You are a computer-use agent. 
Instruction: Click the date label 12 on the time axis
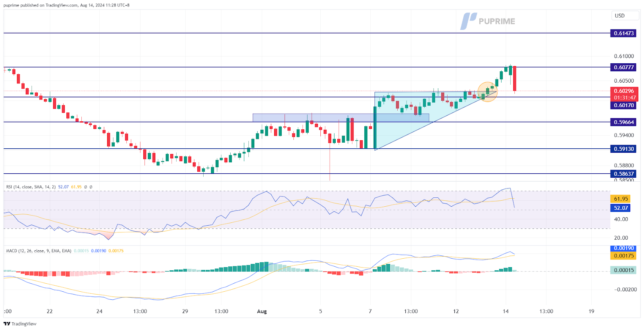[x=456, y=311]
